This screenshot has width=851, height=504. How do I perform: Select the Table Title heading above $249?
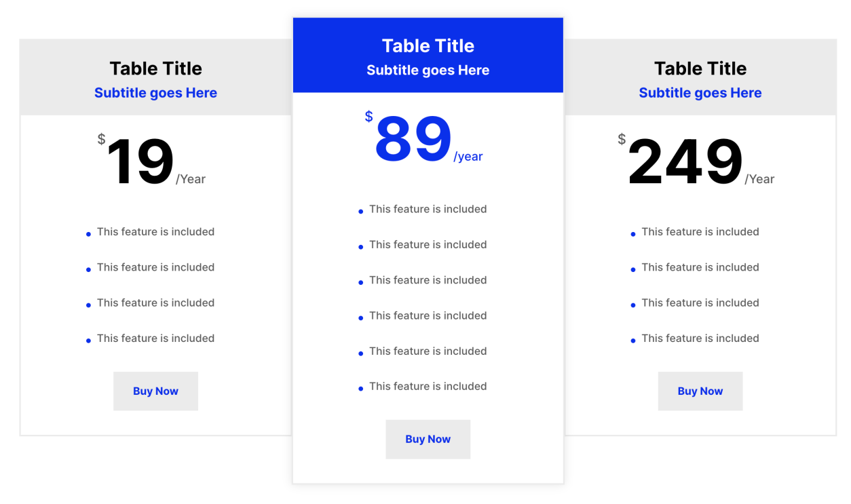pos(700,69)
